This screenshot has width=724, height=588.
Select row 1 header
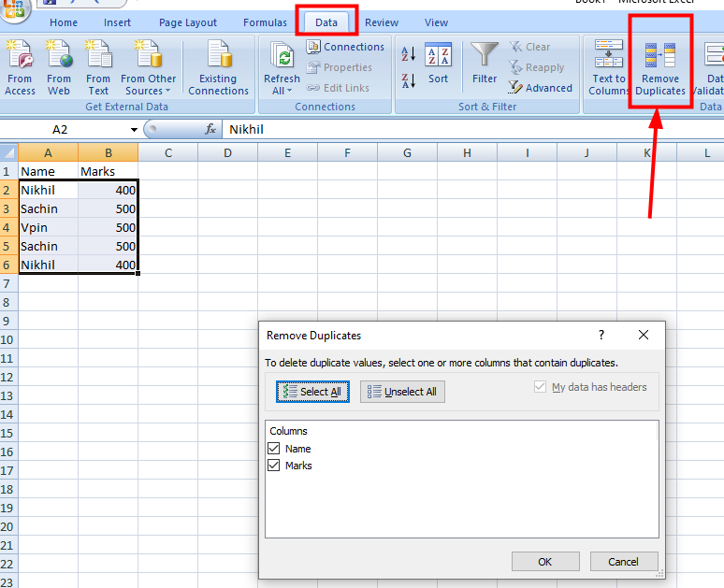pyautogui.click(x=8, y=171)
